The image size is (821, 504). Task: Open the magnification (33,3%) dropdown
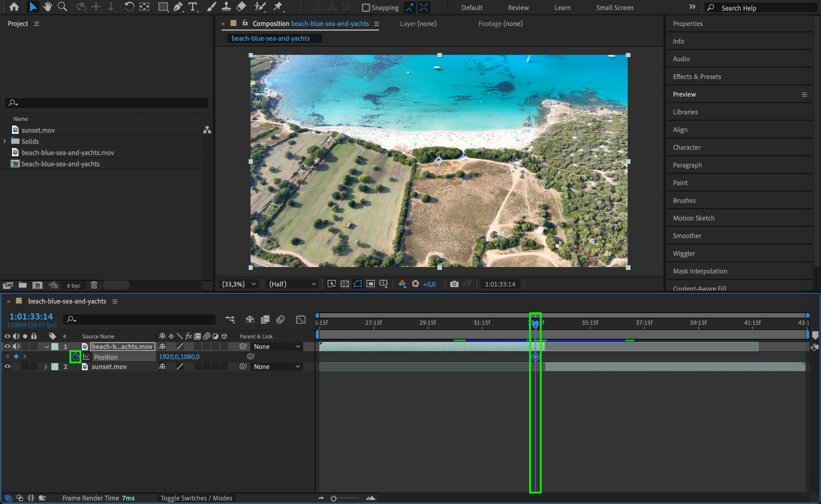pyautogui.click(x=239, y=284)
